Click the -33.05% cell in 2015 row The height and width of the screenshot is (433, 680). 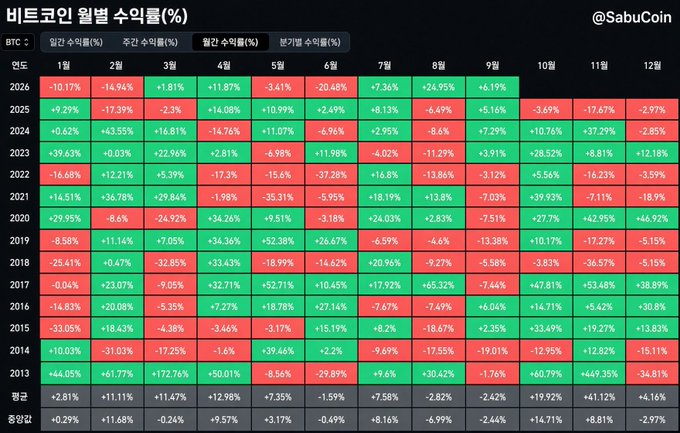tap(65, 328)
